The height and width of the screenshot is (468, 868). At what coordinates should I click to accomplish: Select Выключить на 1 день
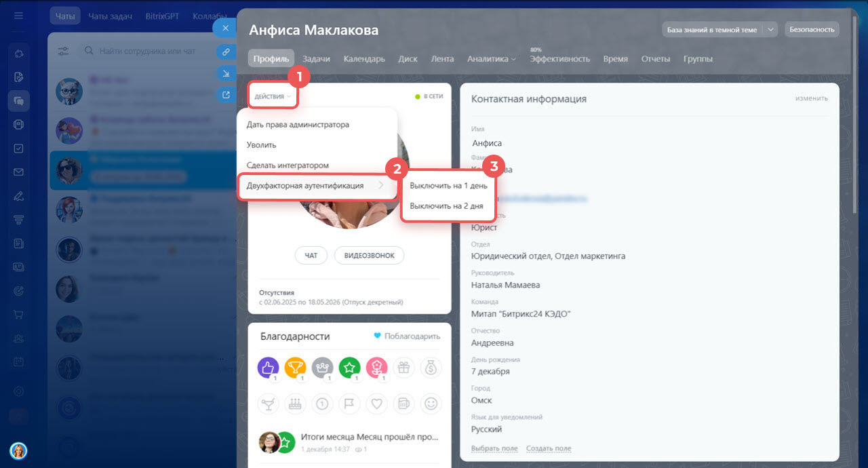[x=448, y=186]
